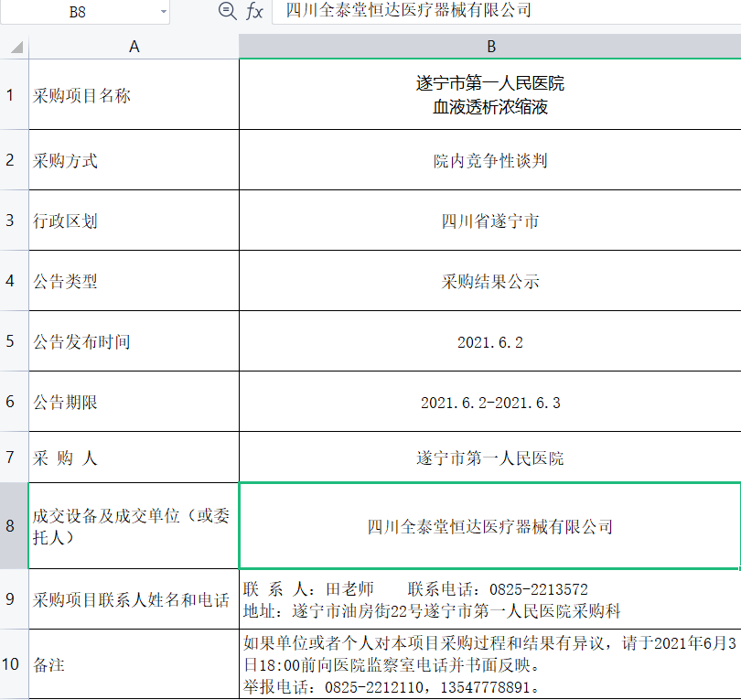Select cell containing 四川省遂宁市

490,221
